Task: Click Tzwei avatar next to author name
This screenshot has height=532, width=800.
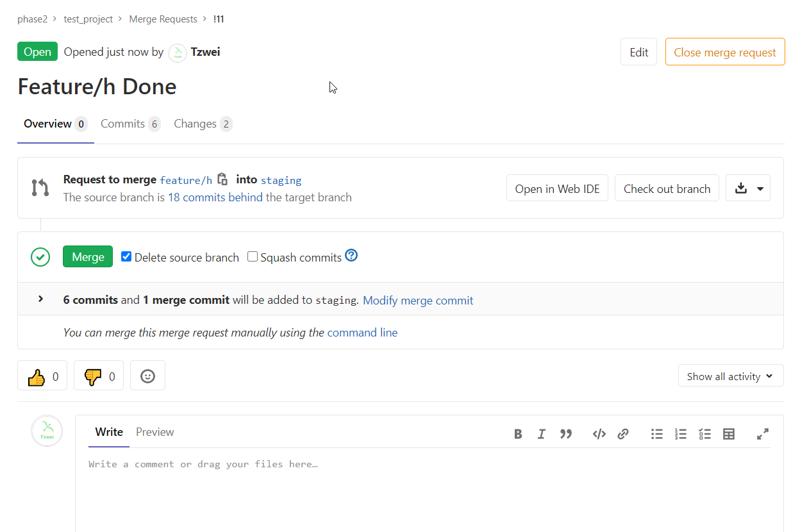Action: point(178,53)
